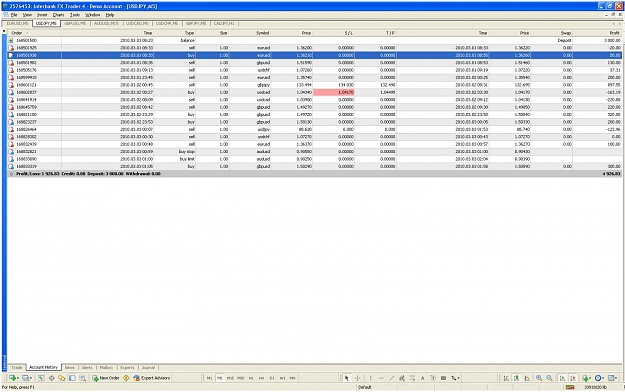This screenshot has height=392, width=625.
Task: Open the Arrows objects dropdown
Action: pos(455,378)
